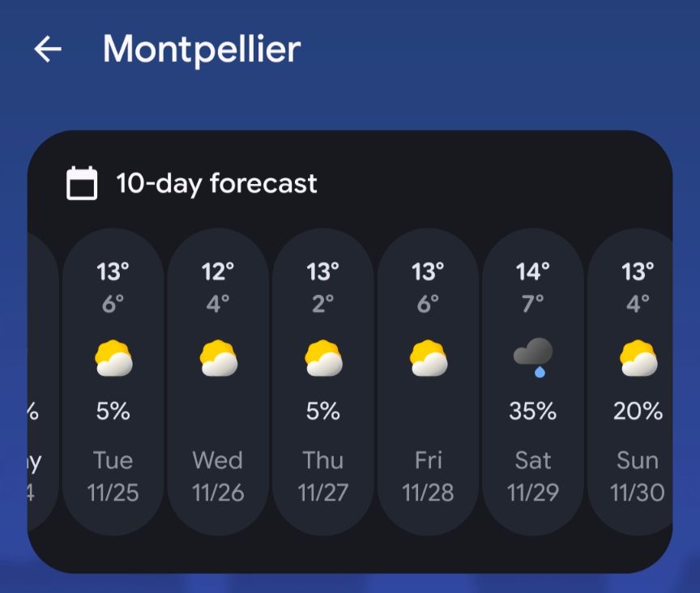Open the 10-day forecast section
700x593 pixels.
click(217, 184)
